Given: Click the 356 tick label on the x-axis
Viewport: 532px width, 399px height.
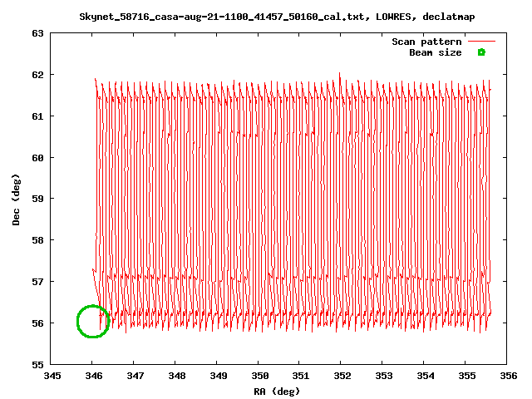Looking at the screenshot, I should pyautogui.click(x=506, y=377).
